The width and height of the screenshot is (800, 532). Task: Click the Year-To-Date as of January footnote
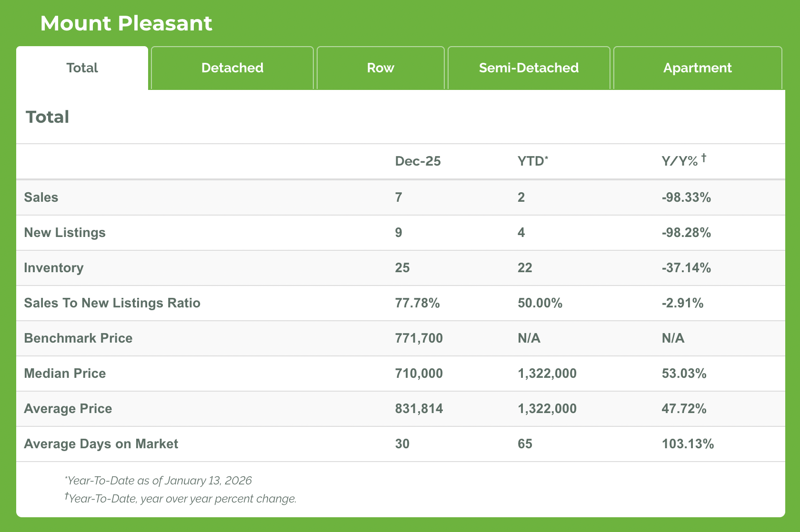point(158,481)
